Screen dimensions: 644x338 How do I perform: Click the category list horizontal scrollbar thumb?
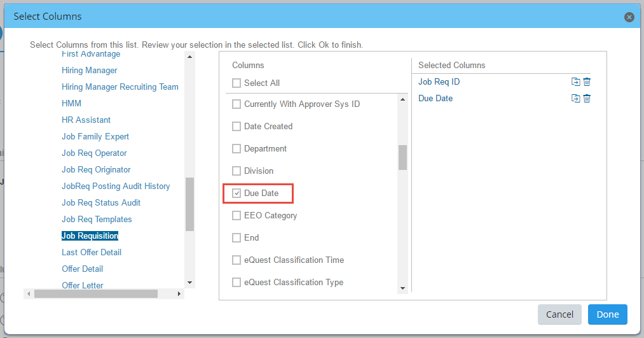[96, 293]
